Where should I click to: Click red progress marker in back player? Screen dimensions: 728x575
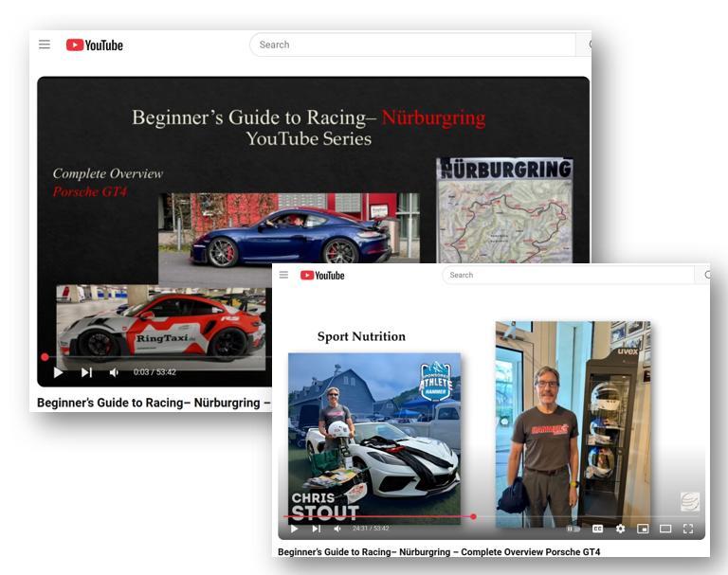click(45, 357)
